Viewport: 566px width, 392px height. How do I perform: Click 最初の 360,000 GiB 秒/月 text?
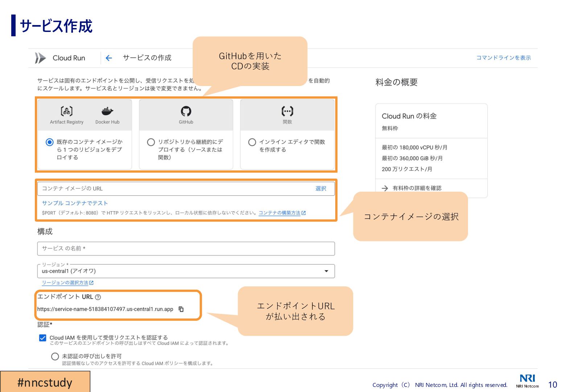412,158
